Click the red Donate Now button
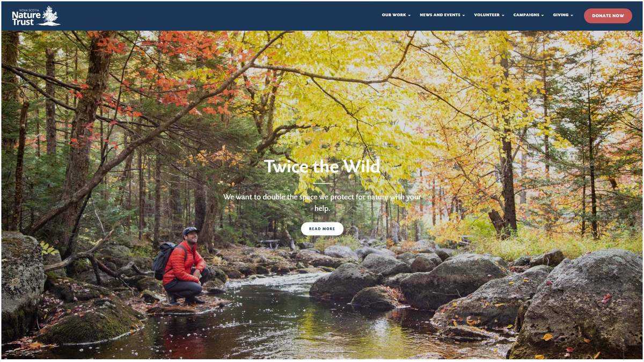This screenshot has height=362, width=644. click(x=608, y=16)
